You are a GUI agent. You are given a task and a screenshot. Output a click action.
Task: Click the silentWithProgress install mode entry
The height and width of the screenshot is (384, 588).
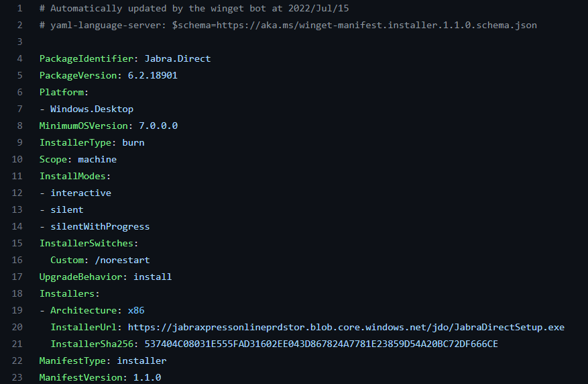click(x=100, y=226)
